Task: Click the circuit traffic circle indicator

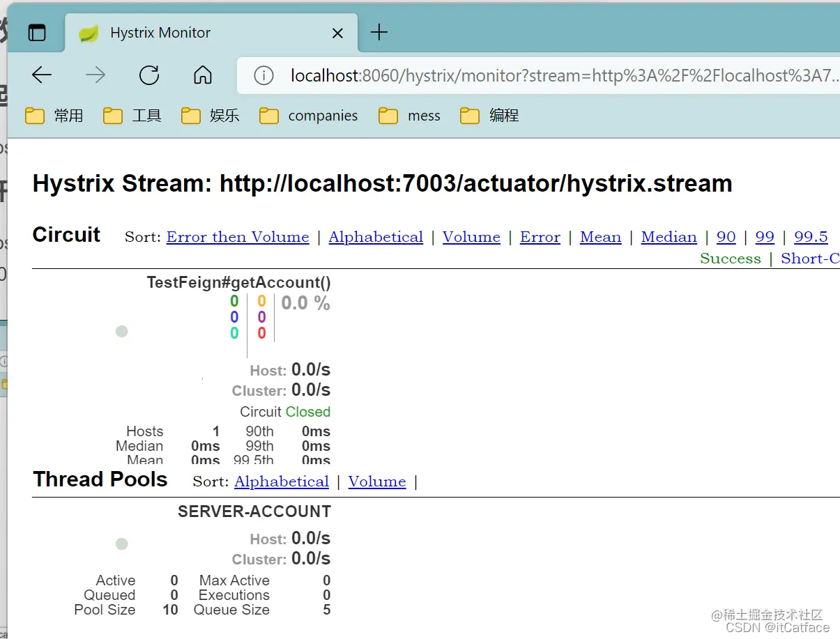Action: (x=122, y=332)
